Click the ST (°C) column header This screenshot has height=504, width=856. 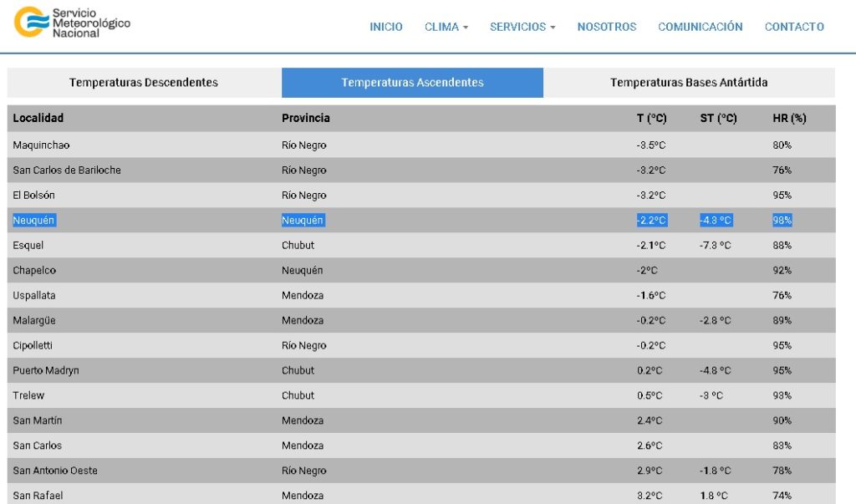coord(718,118)
